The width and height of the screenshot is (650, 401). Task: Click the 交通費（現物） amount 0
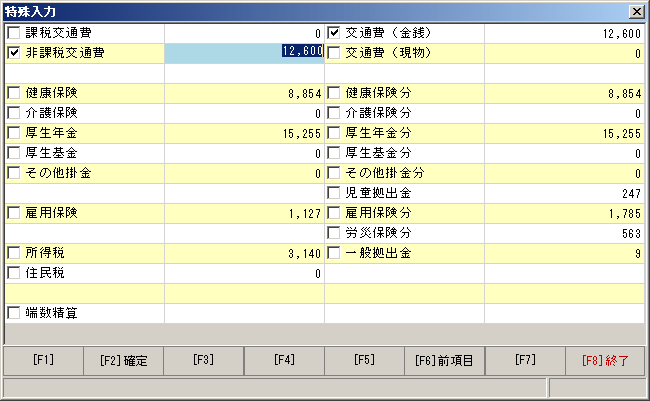tap(564, 53)
